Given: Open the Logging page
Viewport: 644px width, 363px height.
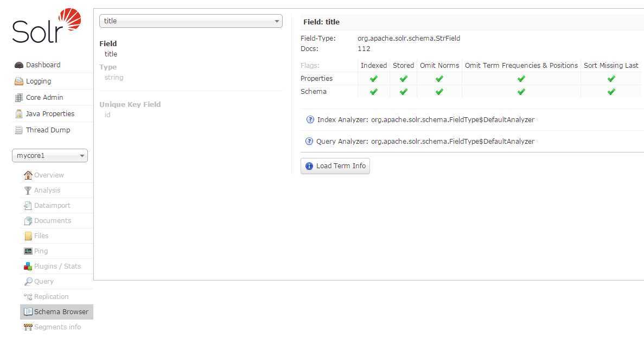Looking at the screenshot, I should click(39, 81).
